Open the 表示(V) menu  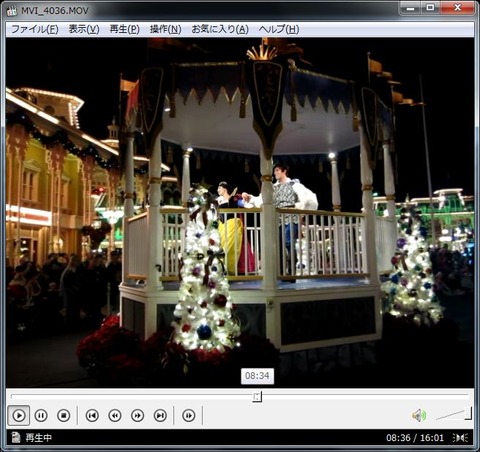(84, 29)
